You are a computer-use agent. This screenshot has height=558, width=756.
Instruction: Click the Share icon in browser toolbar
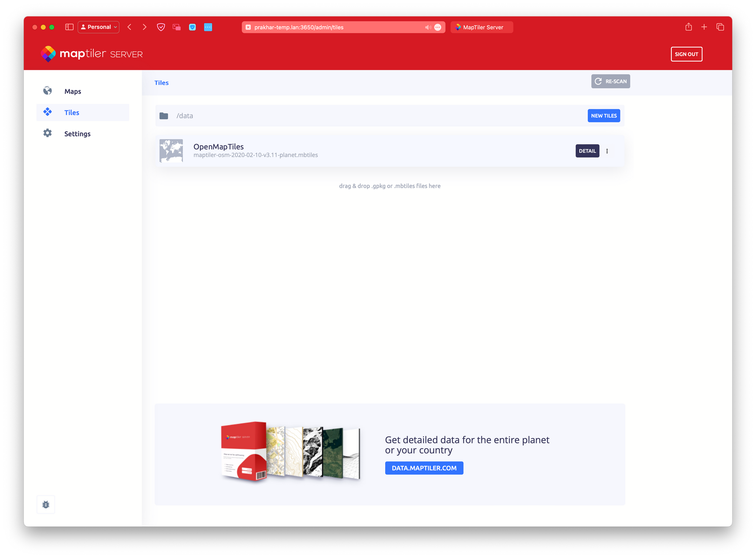point(689,27)
